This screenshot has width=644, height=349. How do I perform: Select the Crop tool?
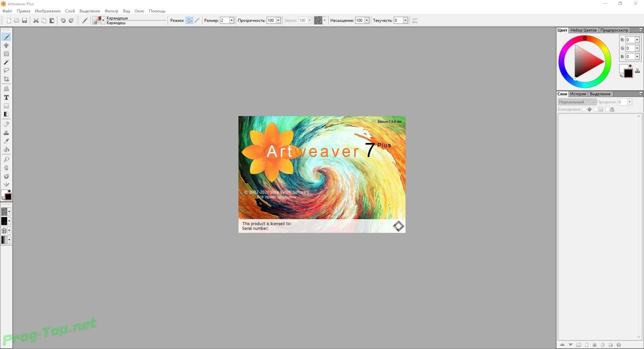[6, 79]
